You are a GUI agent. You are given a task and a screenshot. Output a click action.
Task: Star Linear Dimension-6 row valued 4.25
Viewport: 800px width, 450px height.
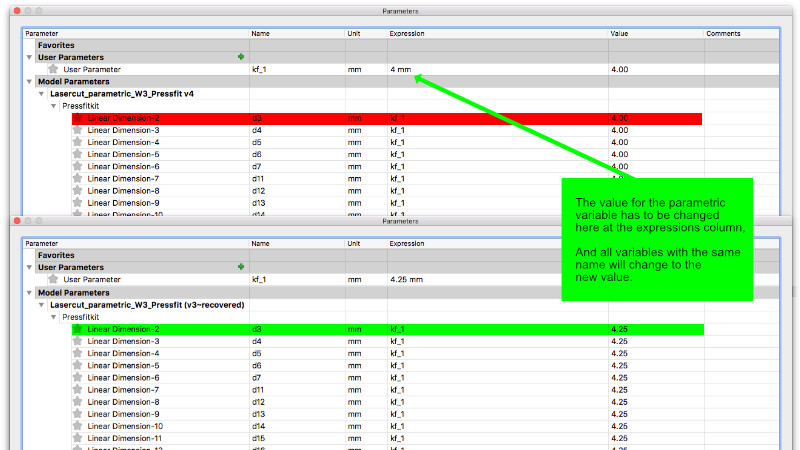(78, 378)
